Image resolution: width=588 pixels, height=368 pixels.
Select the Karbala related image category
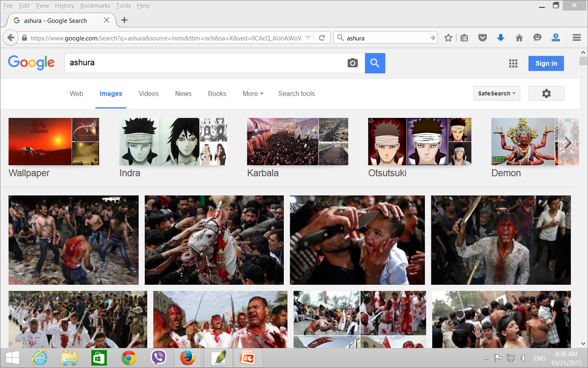[x=298, y=148]
